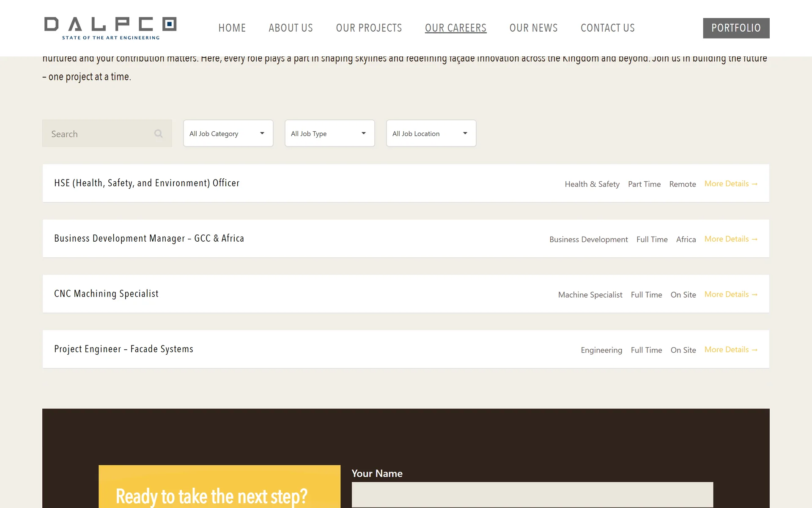Click the Health & Safety category tag
This screenshot has width=812, height=508.
[x=592, y=184]
